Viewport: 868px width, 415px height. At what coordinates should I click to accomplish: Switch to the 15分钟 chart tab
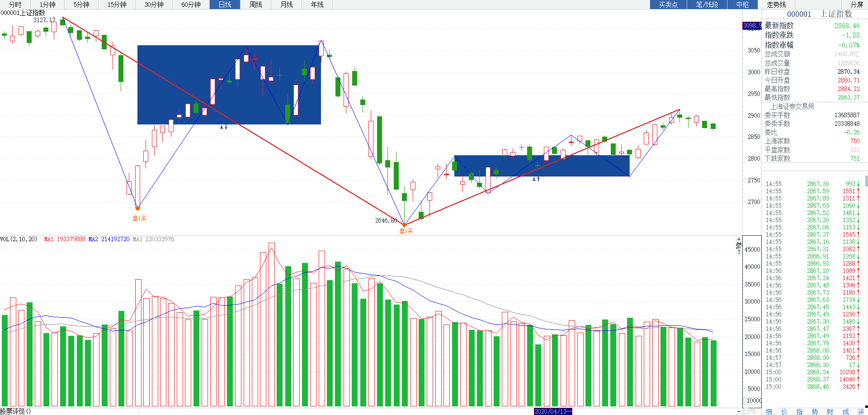tap(117, 5)
